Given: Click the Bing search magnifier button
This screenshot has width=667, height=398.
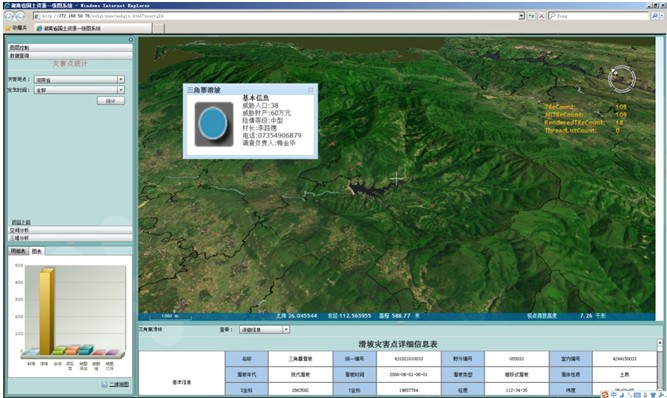Looking at the screenshot, I should pos(655,16).
